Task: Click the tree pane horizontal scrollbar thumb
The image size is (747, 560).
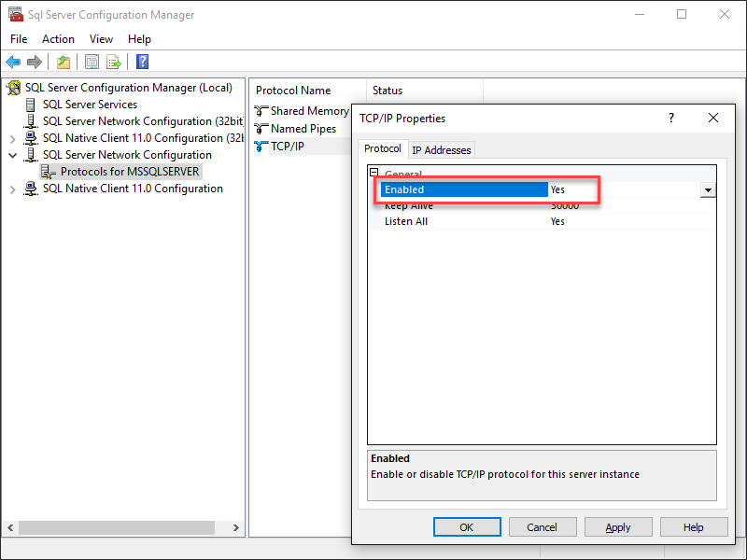Action: 117,527
